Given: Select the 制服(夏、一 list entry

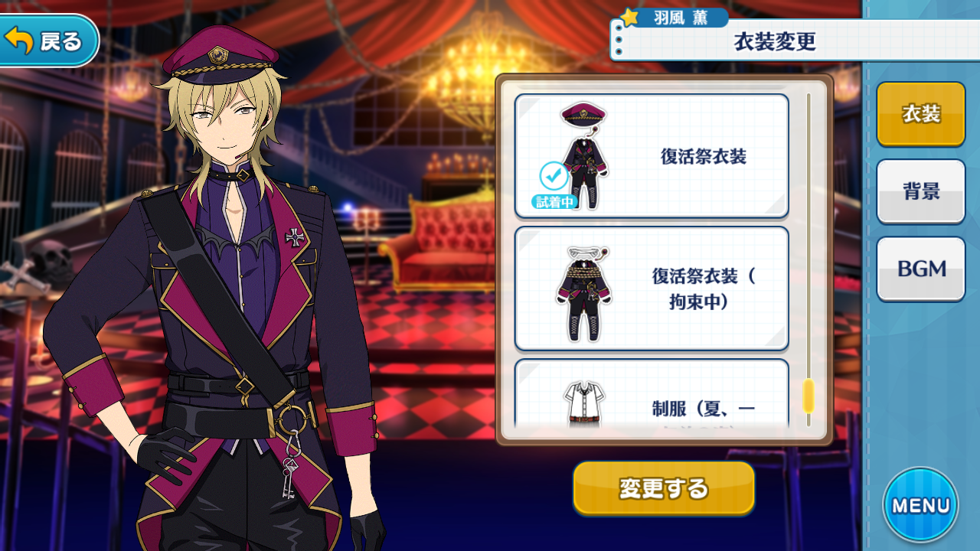Looking at the screenshot, I should click(x=652, y=396).
